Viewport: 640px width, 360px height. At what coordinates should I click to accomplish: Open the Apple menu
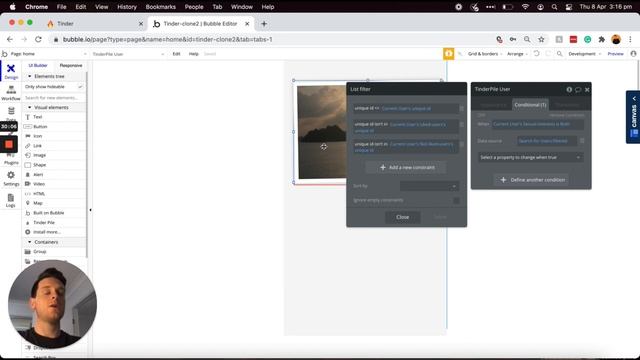(x=12, y=7)
